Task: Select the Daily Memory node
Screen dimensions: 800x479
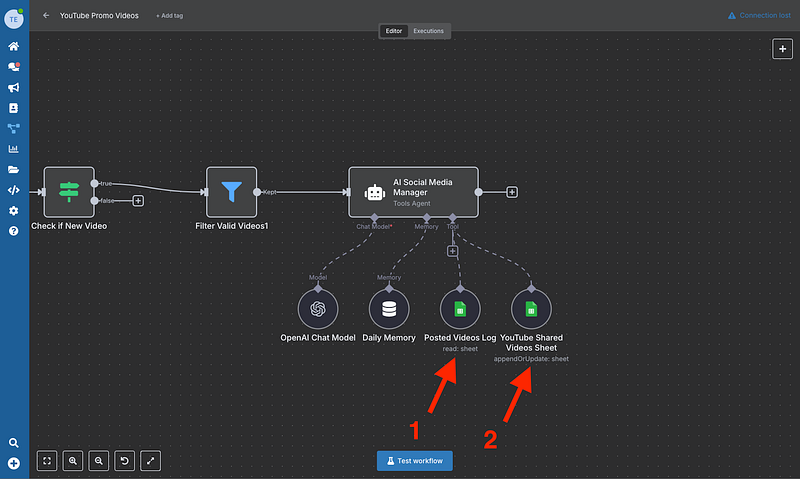Action: click(x=389, y=307)
